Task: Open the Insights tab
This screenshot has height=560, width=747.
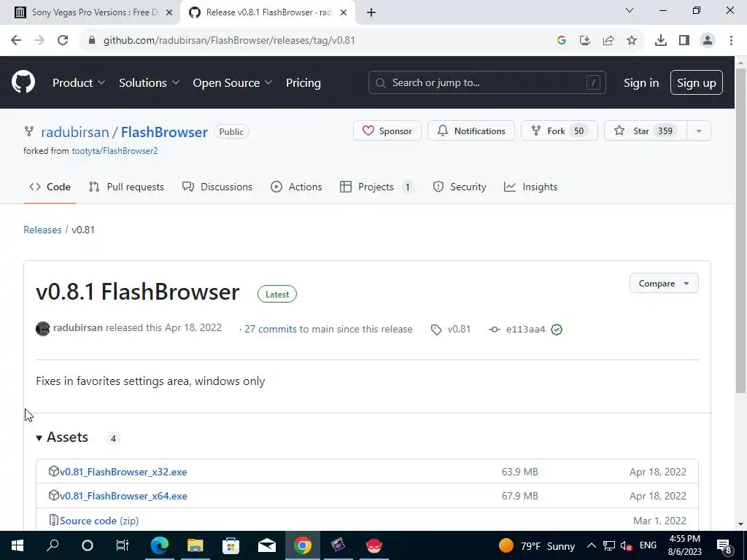Action: tap(531, 187)
